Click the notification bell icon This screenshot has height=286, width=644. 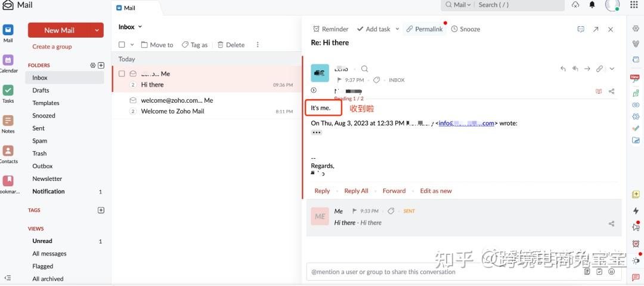click(x=592, y=5)
